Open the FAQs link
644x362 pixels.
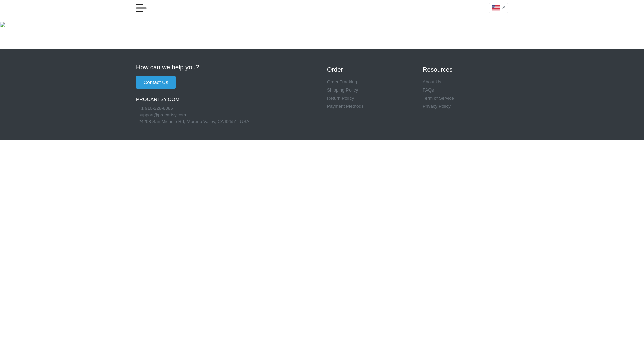428,90
